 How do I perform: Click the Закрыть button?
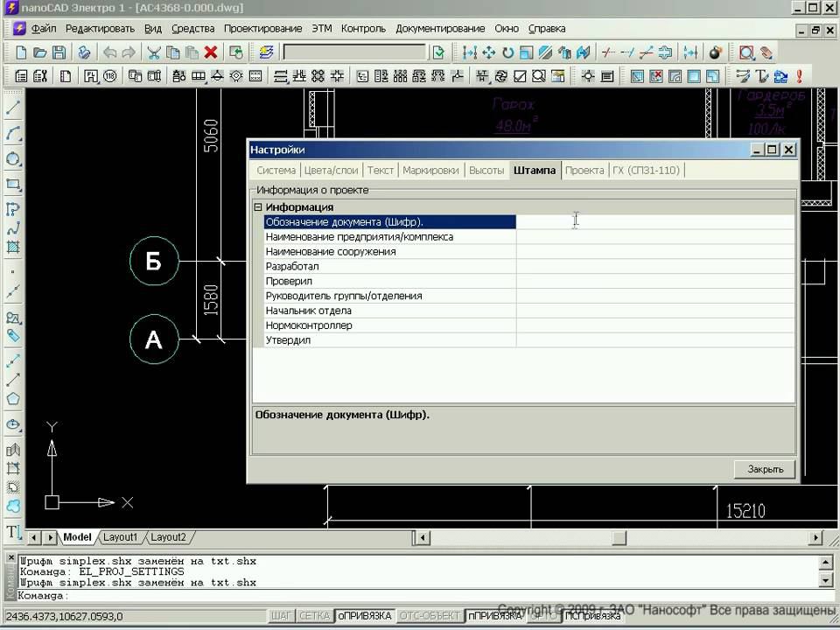tap(765, 469)
